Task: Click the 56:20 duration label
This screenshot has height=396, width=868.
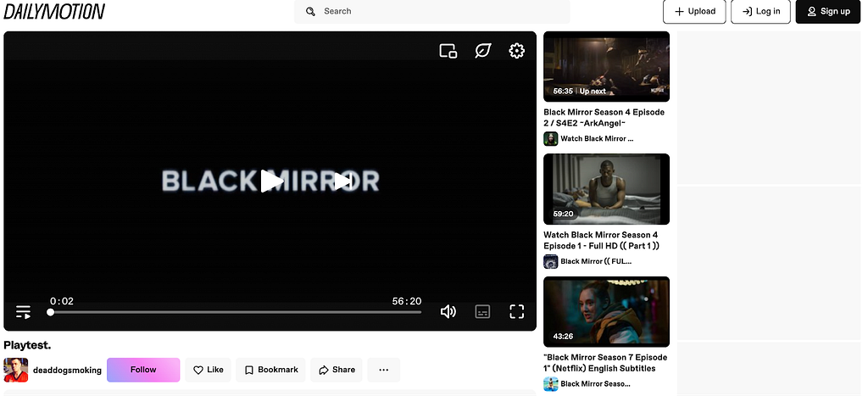Action: click(x=407, y=301)
